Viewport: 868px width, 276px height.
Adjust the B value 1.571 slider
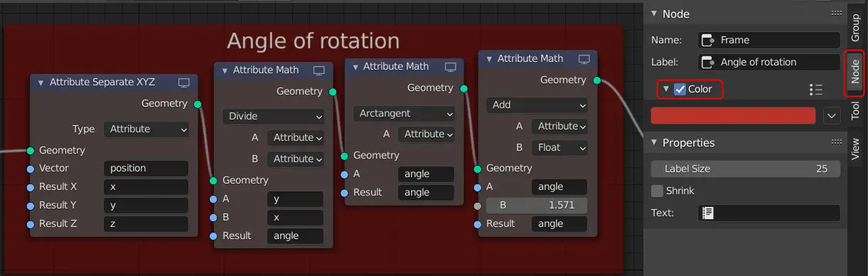coord(537,206)
